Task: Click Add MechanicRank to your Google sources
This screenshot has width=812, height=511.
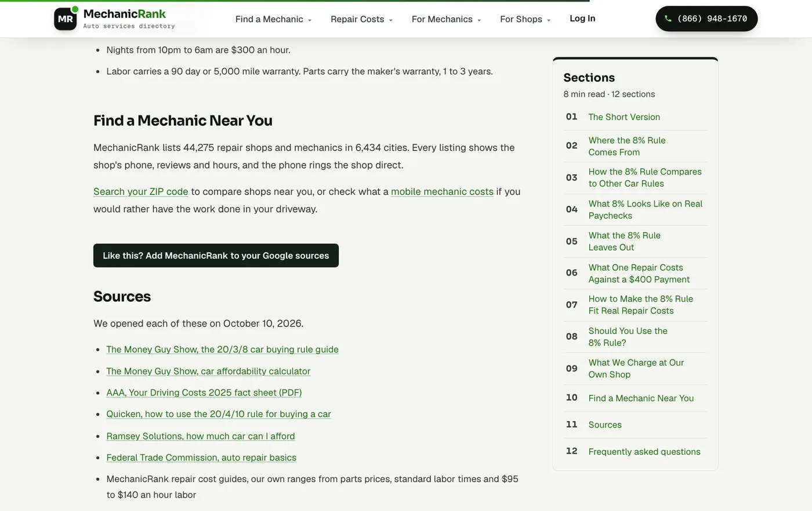Action: click(x=216, y=256)
